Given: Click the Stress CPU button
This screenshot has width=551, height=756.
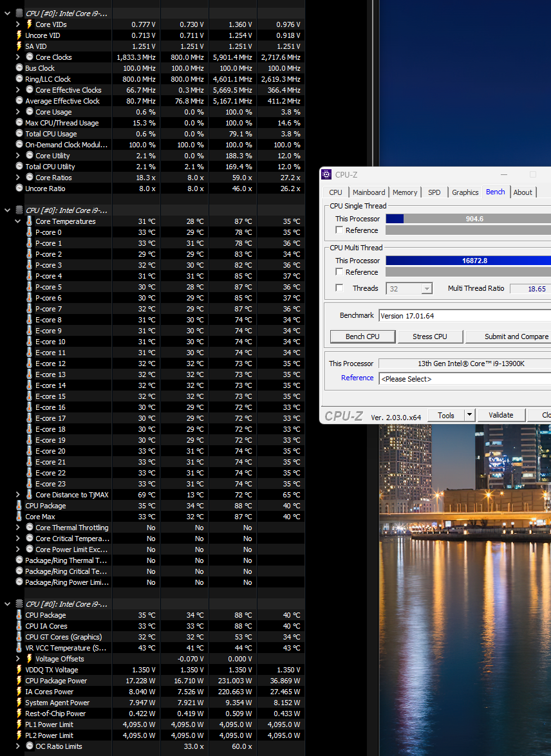Looking at the screenshot, I should pyautogui.click(x=430, y=337).
